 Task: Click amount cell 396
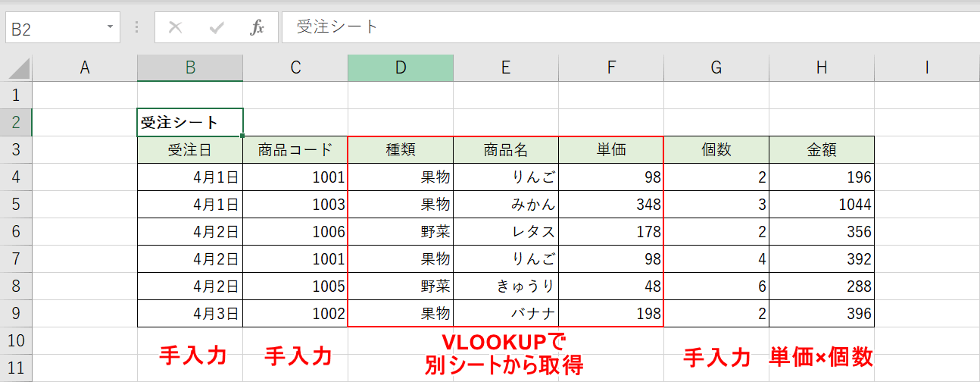[x=822, y=314]
